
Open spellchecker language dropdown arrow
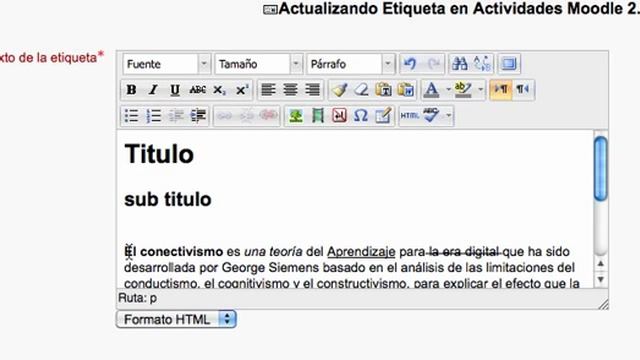point(448,116)
